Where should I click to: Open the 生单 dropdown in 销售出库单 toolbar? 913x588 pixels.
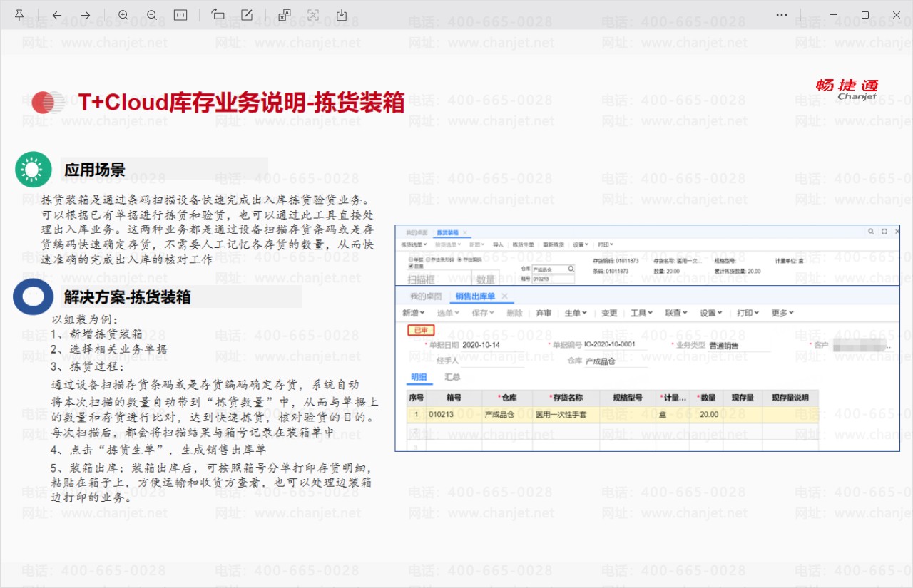point(576,313)
